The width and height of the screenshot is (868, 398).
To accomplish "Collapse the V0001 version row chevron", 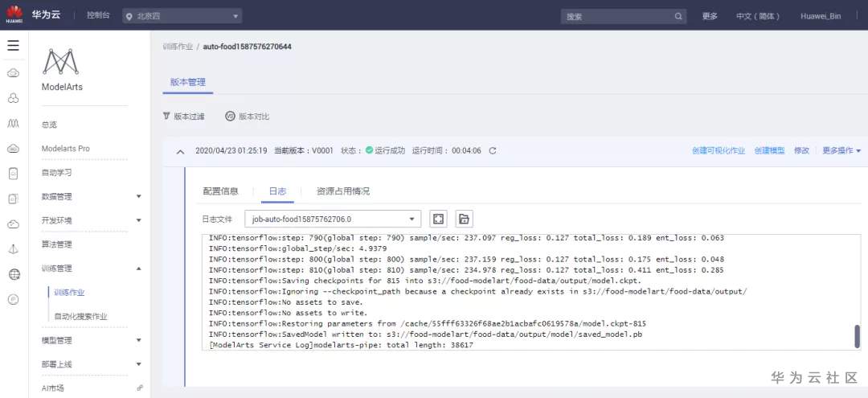I will 180,151.
